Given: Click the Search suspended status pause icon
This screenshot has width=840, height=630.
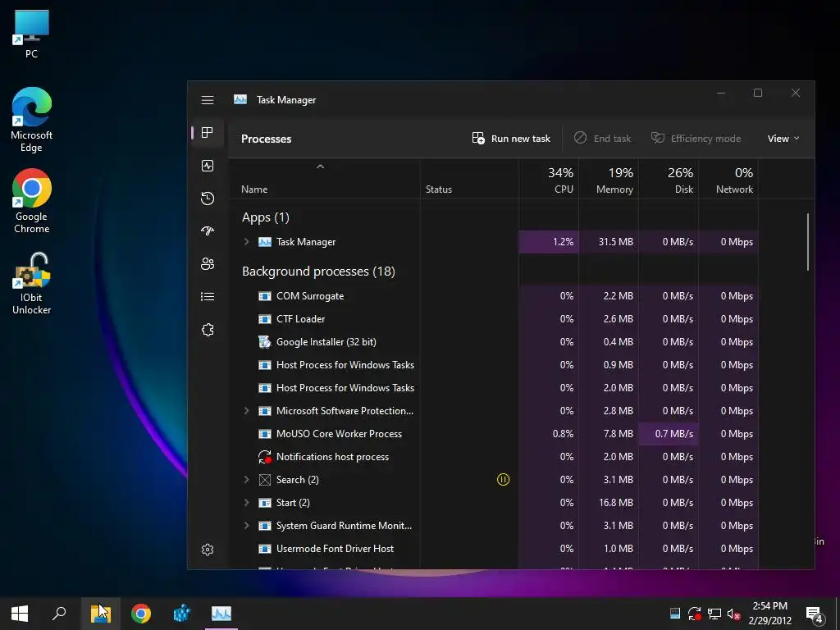Looking at the screenshot, I should (503, 479).
